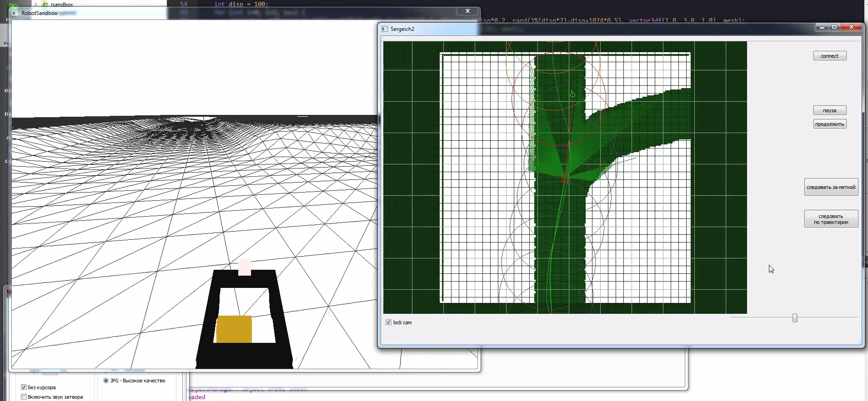Toggle Включить звук затвора checkbox
868x401 pixels.
(x=24, y=397)
